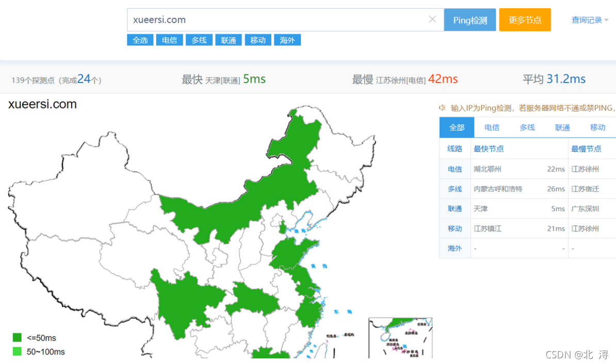Click the dark green <=50ms legend swatch

click(17, 337)
